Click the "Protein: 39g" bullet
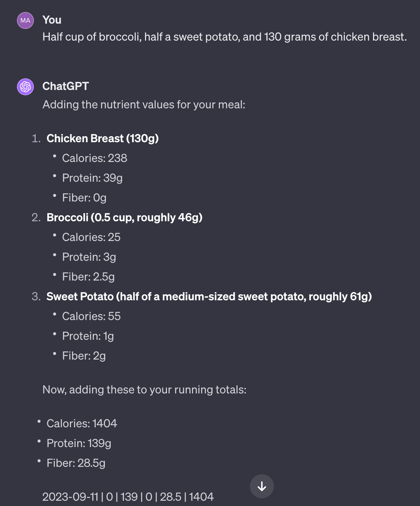 click(x=92, y=178)
